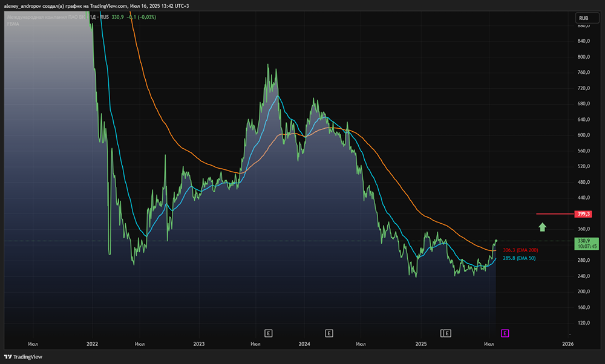Click the 360,0 price axis label

[583, 229]
